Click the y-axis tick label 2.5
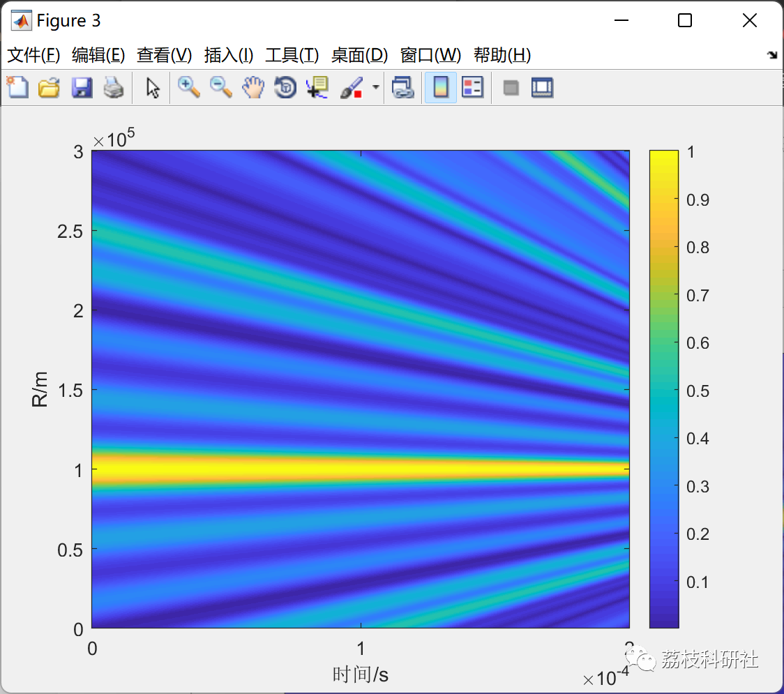This screenshot has width=784, height=694. (70, 232)
